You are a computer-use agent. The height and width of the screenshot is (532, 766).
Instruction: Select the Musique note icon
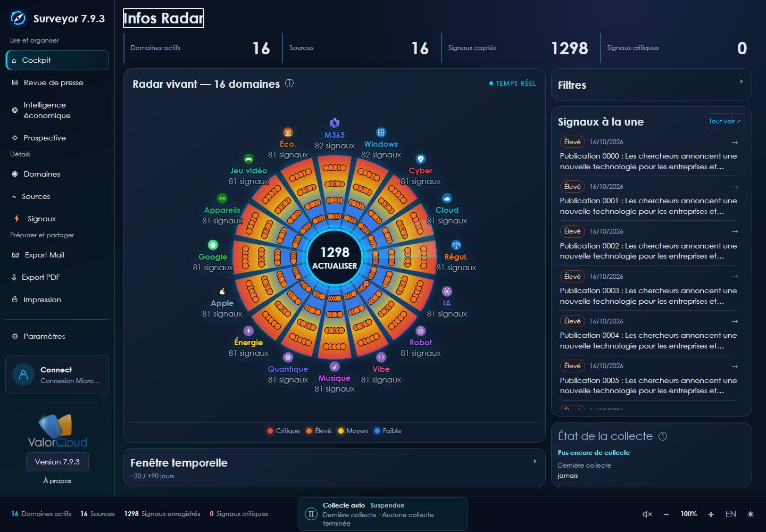pyautogui.click(x=335, y=367)
